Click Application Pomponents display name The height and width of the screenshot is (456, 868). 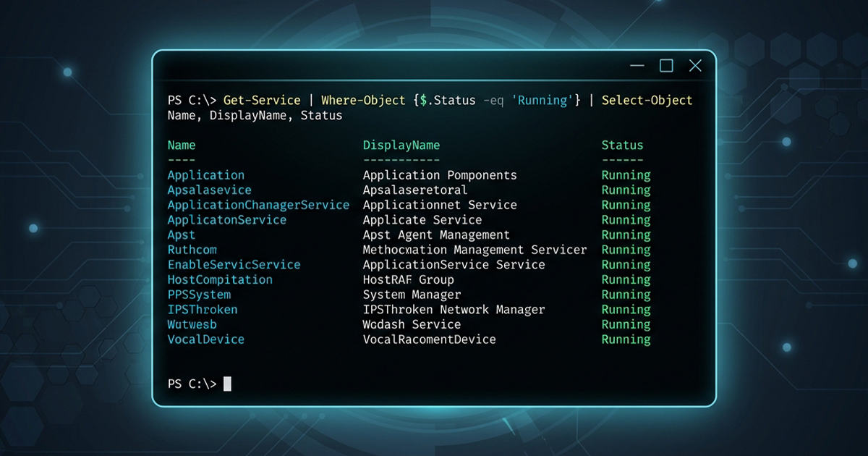440,175
